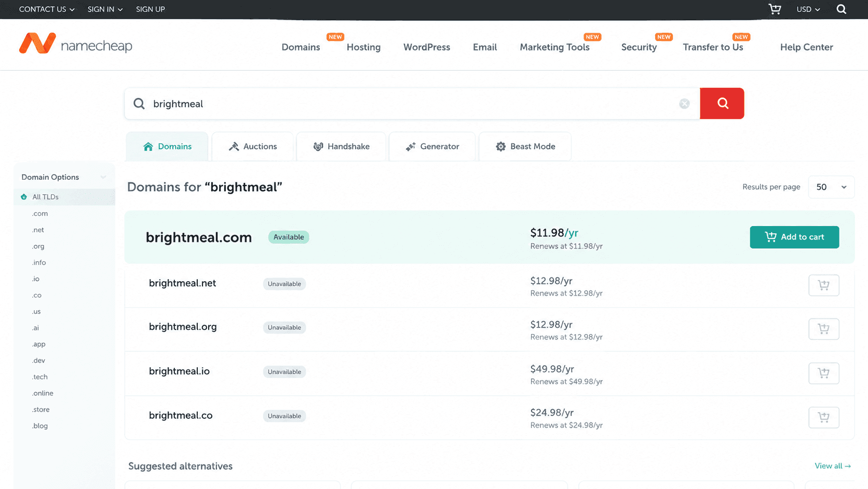Image resolution: width=868 pixels, height=489 pixels.
Task: Click the Sign Up link
Action: coord(151,9)
